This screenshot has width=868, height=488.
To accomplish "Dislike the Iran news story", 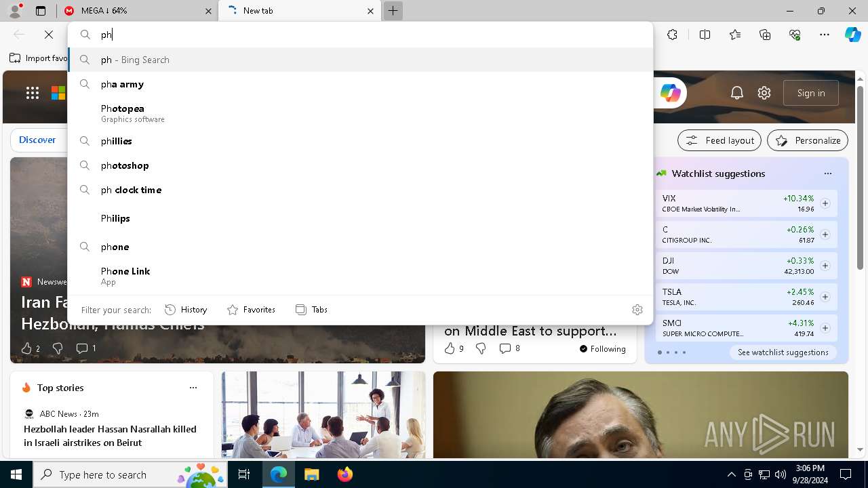I will point(58,348).
